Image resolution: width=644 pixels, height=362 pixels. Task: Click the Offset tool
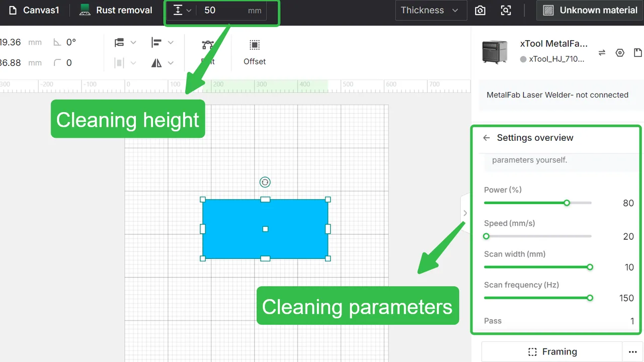(255, 52)
